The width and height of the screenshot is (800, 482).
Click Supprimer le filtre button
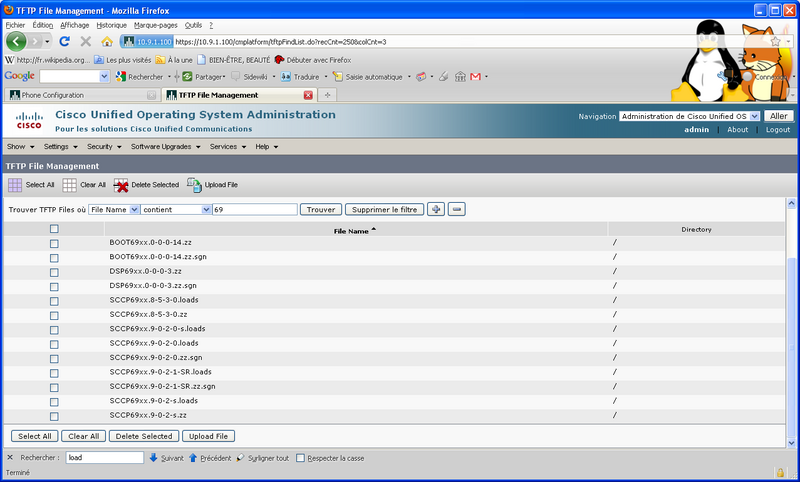pyautogui.click(x=384, y=209)
